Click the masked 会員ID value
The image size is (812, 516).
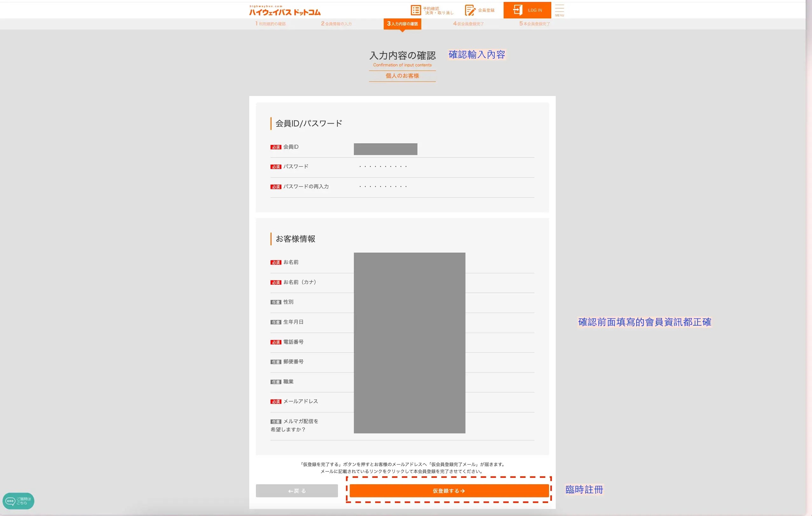(x=385, y=149)
